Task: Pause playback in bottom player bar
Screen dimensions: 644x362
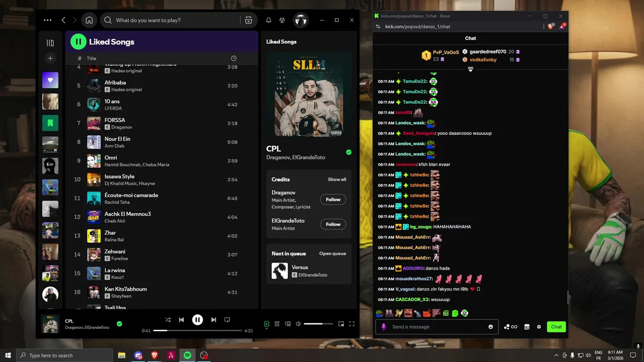Action: 198,320
